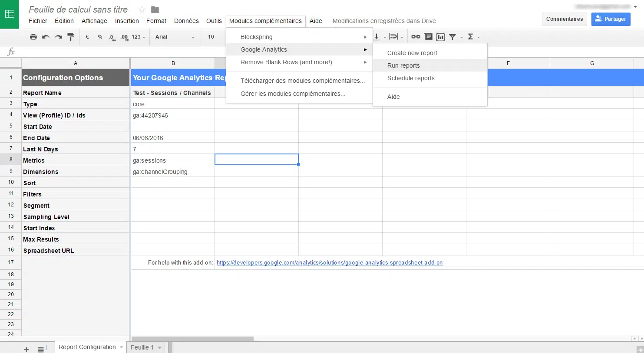Image resolution: width=644 pixels, height=353 pixels.
Task: Undo the last action
Action: [x=46, y=37]
